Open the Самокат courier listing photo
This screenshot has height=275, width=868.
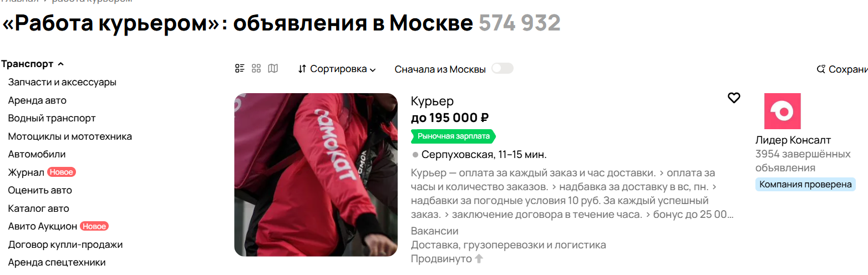click(x=316, y=175)
